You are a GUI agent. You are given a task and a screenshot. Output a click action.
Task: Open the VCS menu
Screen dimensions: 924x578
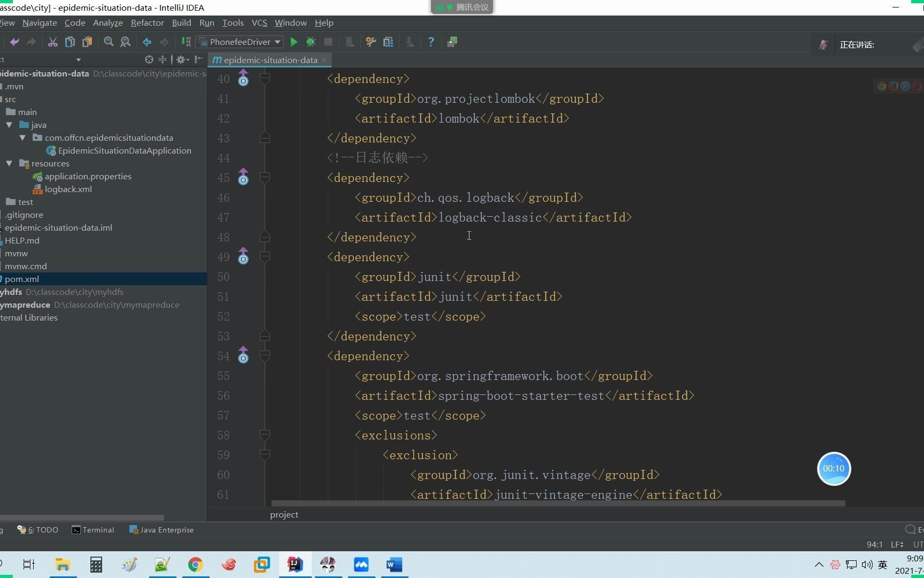[259, 22]
